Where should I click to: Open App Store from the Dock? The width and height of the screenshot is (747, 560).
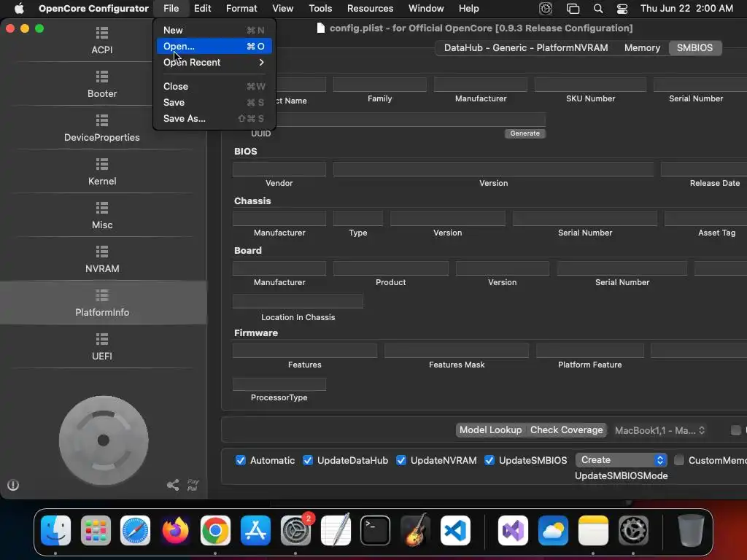[255, 530]
